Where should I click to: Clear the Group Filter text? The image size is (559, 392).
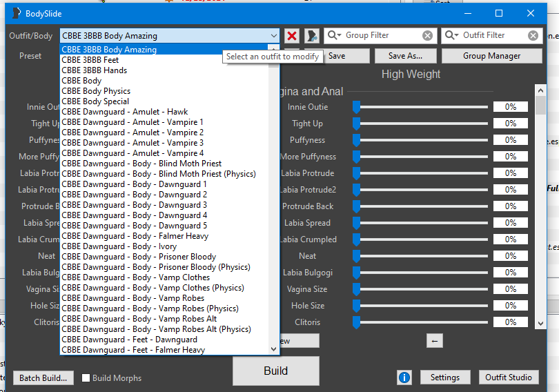427,36
